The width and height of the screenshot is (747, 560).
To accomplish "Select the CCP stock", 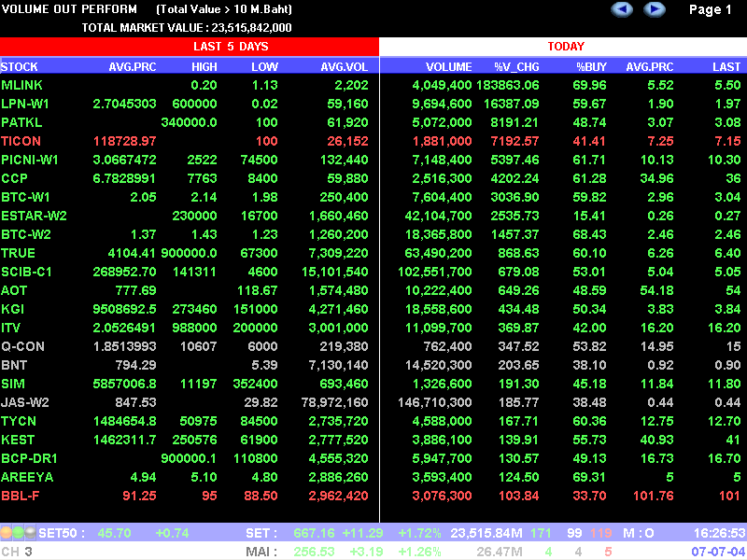I will [14, 178].
